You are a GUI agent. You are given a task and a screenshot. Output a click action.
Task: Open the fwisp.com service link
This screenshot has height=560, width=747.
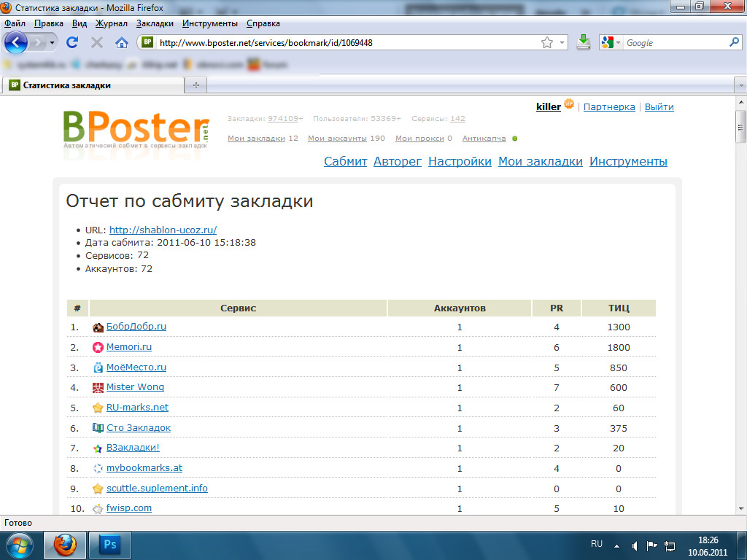click(x=128, y=507)
